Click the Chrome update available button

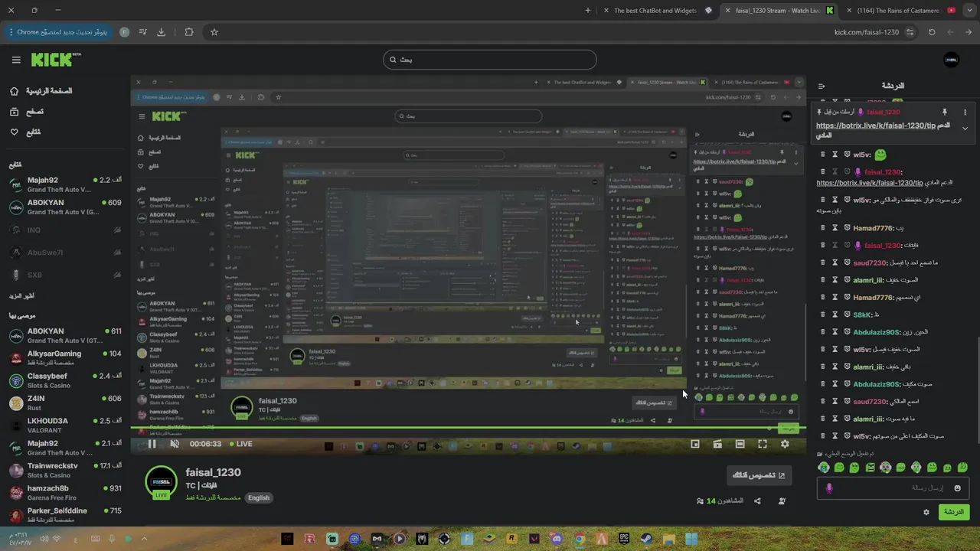pos(58,32)
